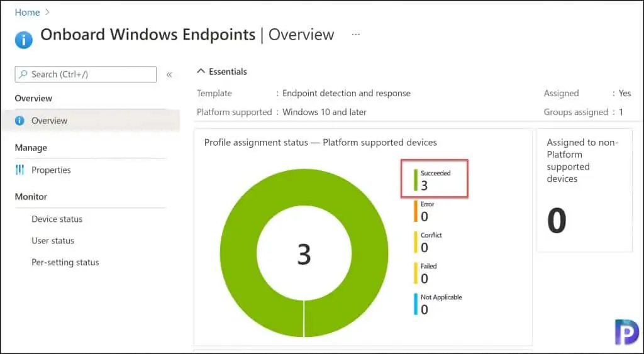Click the Groups assigned '1' value
Screen dimensions: 644x354
[x=621, y=112]
